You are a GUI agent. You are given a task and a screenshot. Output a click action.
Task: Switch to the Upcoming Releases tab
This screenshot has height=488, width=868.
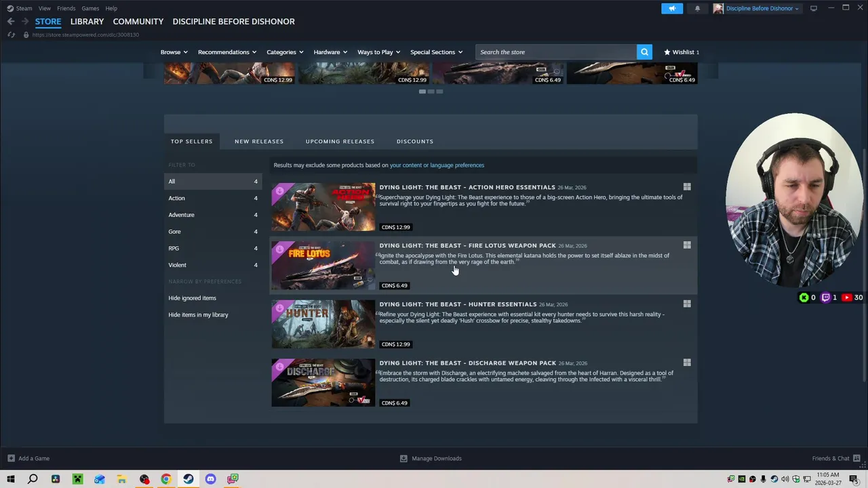(340, 141)
